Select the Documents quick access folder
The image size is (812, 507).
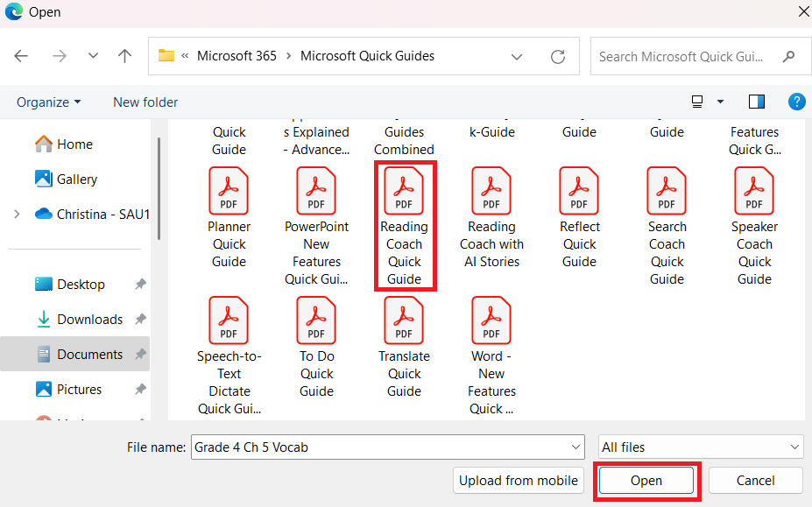(x=74, y=355)
